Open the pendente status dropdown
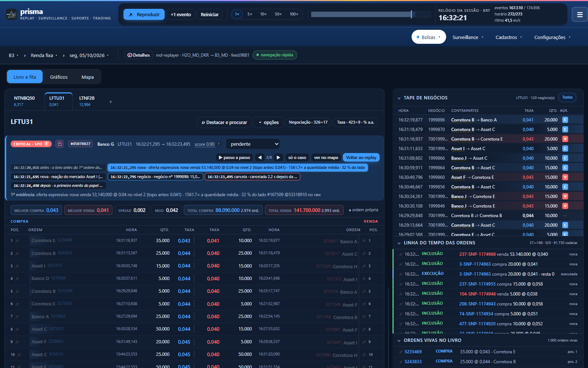Screen dimensions: 588x368 click(253, 144)
